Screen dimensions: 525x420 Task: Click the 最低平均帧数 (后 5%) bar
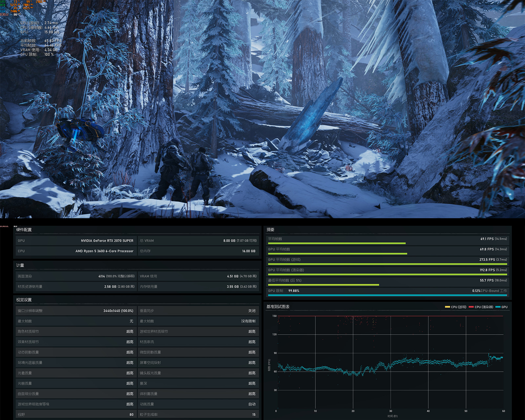tap(323, 285)
